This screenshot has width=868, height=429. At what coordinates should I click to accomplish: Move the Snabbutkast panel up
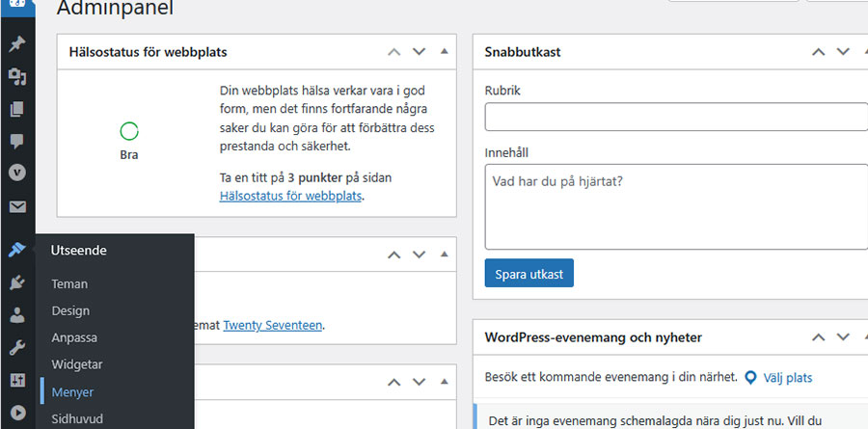point(817,52)
